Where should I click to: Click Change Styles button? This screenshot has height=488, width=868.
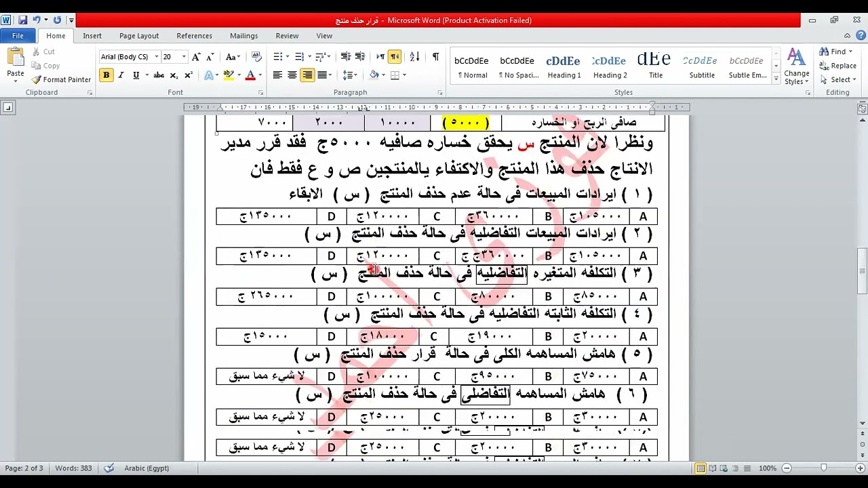coord(796,66)
